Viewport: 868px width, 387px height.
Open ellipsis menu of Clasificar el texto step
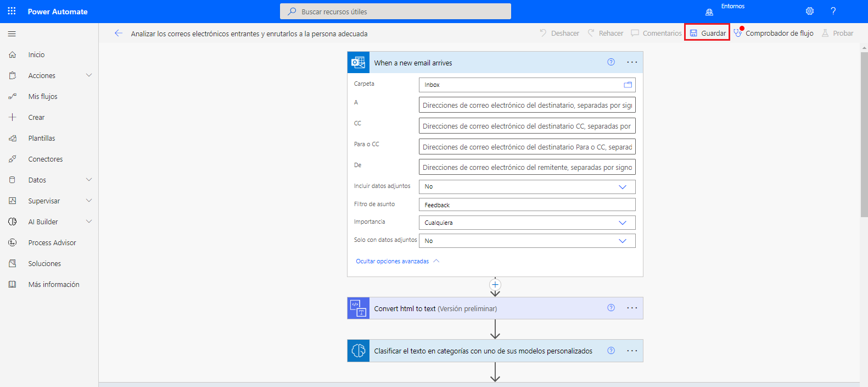(632, 351)
